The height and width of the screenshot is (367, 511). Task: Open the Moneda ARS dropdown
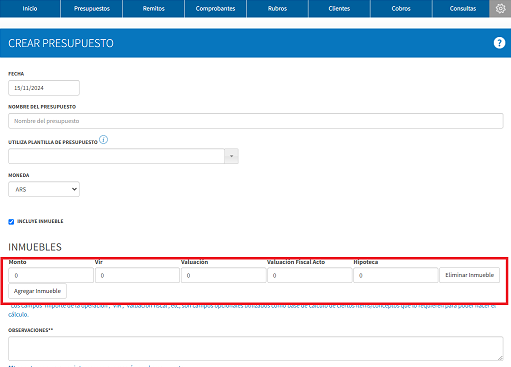44,189
